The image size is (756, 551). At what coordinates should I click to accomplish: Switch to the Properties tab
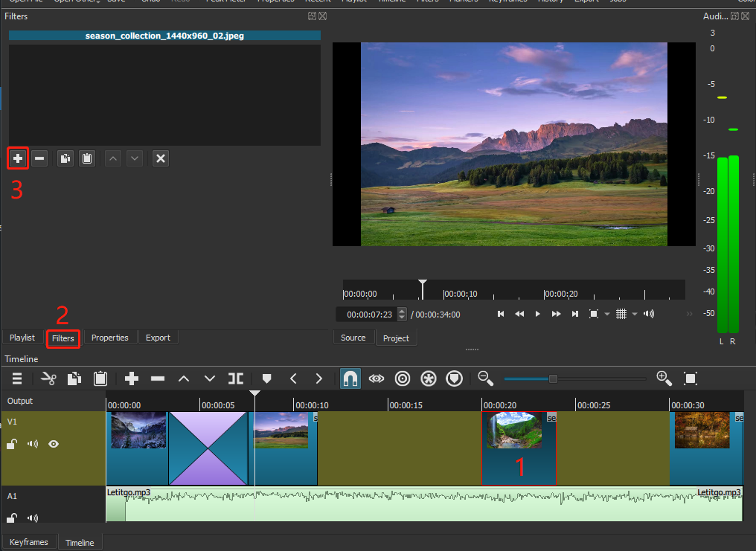coord(110,338)
